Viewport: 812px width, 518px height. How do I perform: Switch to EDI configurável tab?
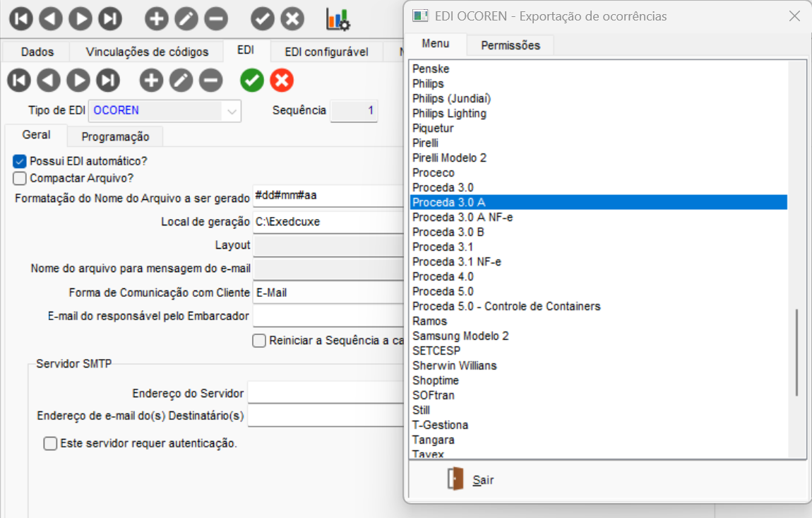click(326, 52)
